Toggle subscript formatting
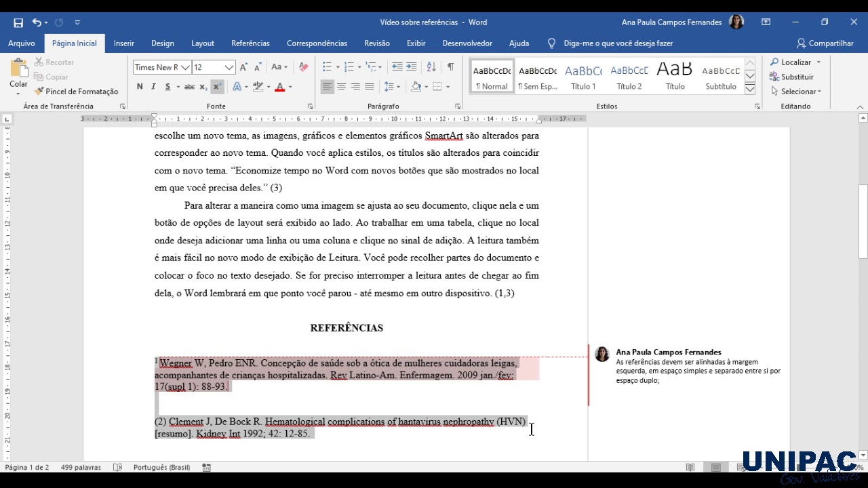This screenshot has height=488, width=868. tap(203, 87)
